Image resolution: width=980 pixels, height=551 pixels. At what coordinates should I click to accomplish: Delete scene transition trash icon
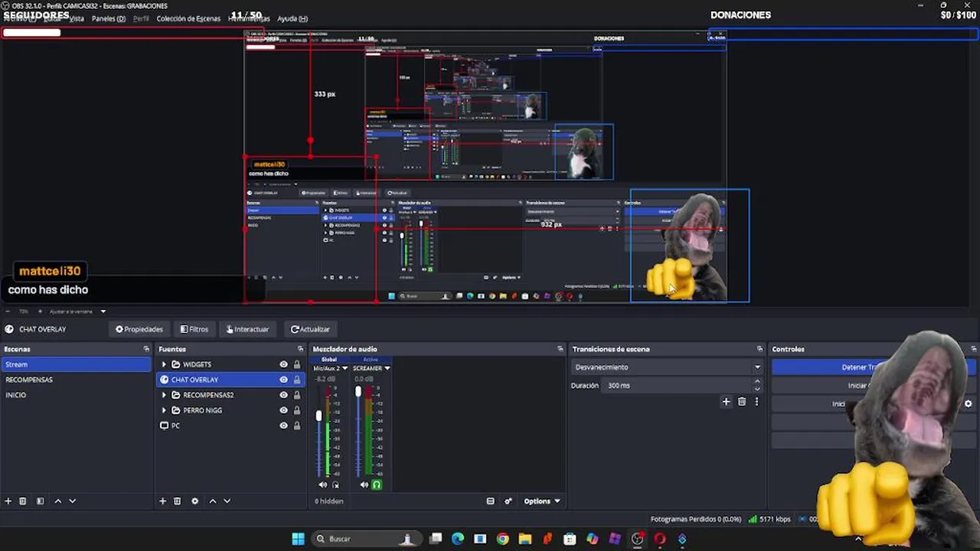point(741,401)
